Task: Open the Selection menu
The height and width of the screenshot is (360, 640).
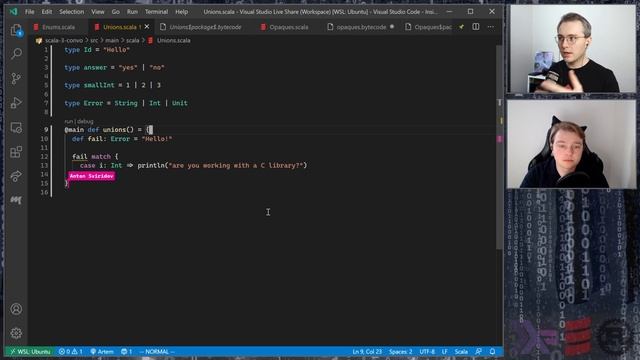Action: tap(71, 12)
